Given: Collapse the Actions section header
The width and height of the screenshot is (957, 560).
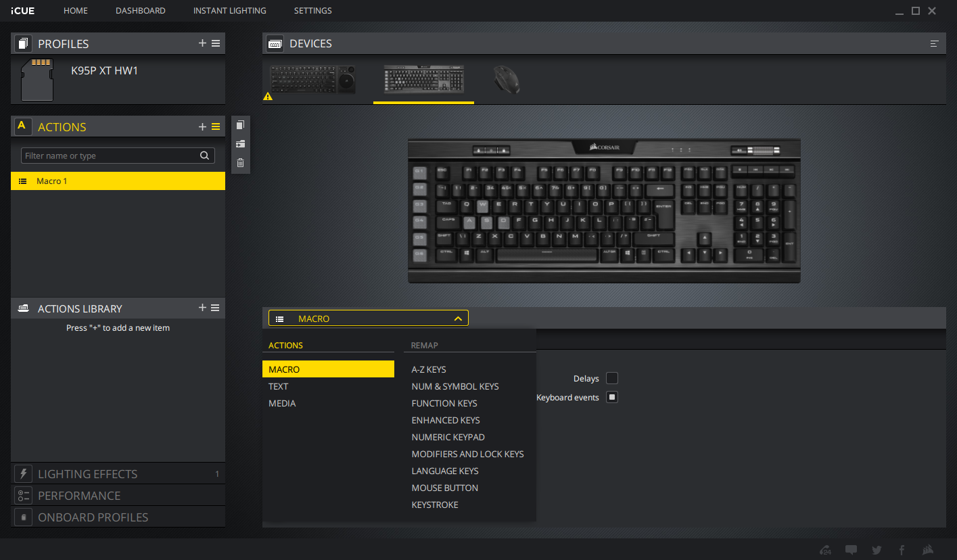Looking at the screenshot, I should 118,126.
